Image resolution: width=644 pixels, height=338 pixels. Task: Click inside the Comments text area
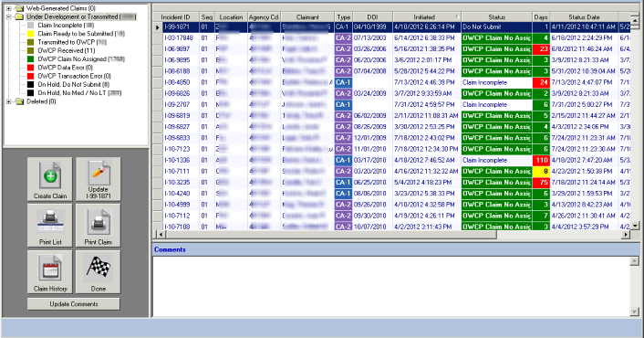click(x=391, y=286)
